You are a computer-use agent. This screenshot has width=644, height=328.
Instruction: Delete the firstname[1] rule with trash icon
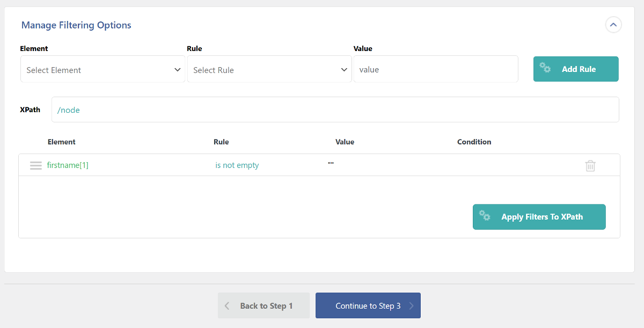(x=590, y=165)
